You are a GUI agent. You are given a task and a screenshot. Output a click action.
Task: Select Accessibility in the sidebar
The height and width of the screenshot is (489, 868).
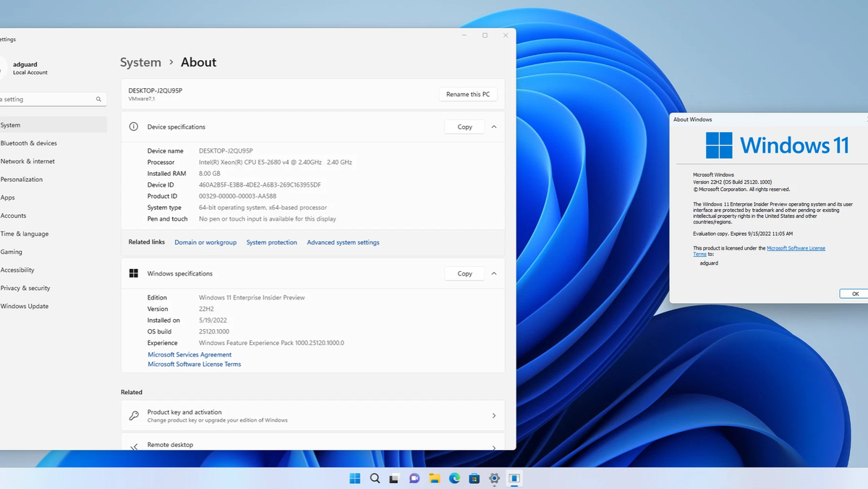click(x=52, y=270)
